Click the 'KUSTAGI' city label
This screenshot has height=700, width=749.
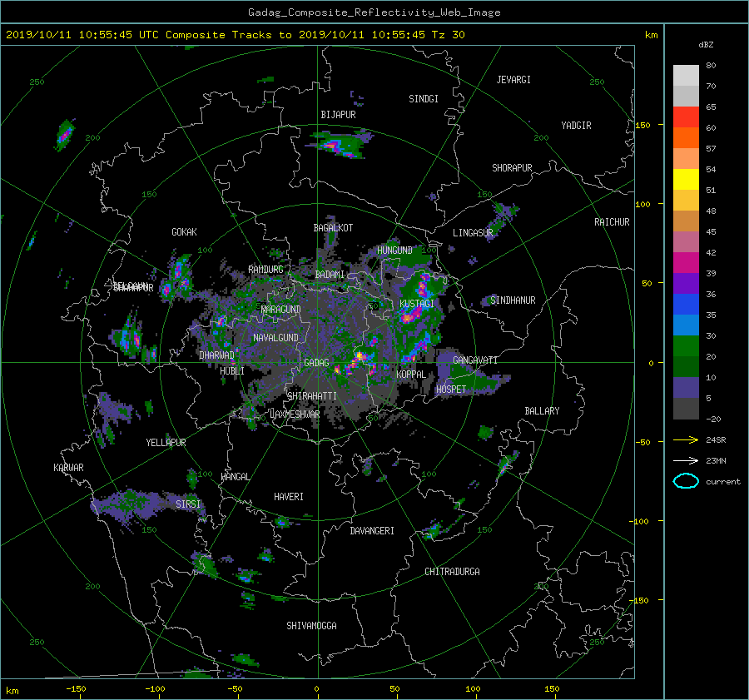click(417, 304)
